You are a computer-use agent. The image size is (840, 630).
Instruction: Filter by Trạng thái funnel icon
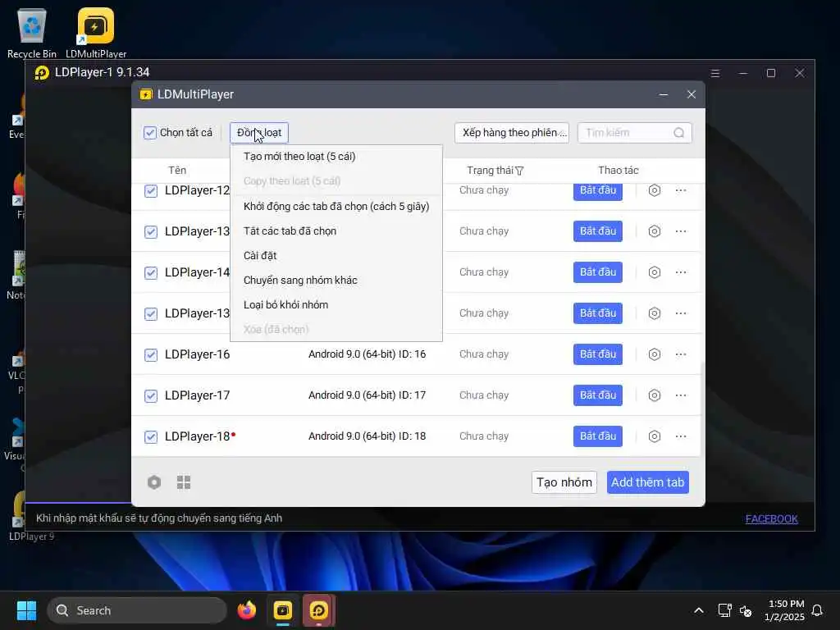(x=519, y=171)
